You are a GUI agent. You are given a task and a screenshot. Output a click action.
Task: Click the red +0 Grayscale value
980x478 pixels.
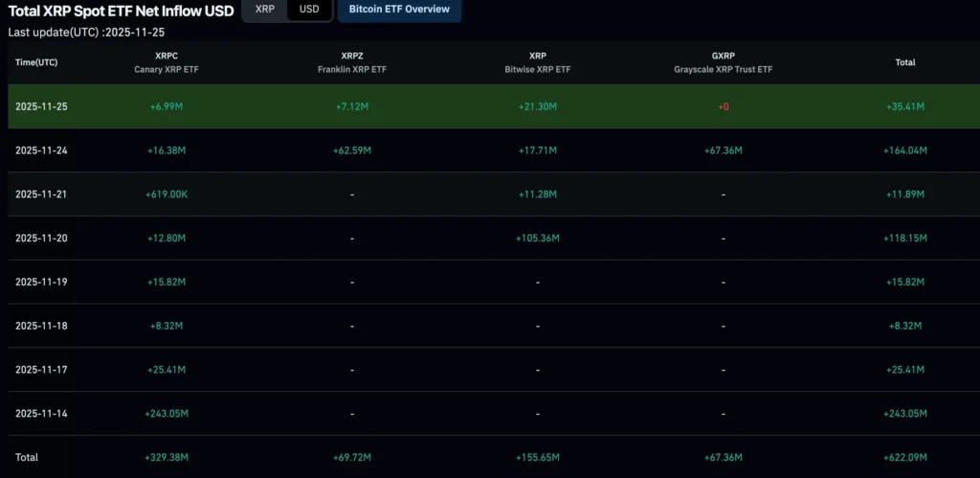point(724,107)
